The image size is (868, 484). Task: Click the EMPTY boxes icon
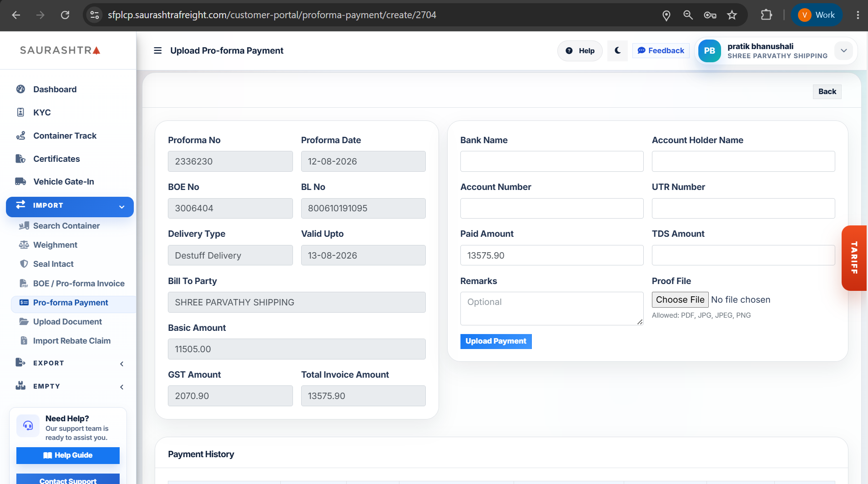click(x=20, y=385)
